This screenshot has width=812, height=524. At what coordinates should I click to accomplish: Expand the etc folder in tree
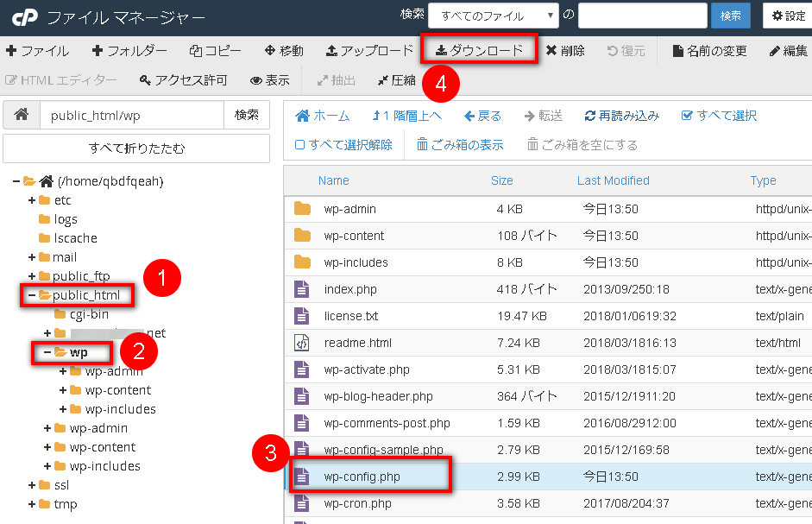32,200
